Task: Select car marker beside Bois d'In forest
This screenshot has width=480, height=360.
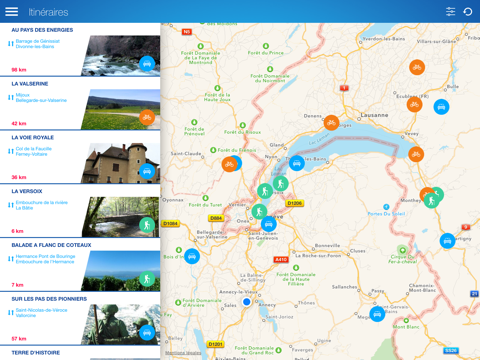Action: coord(192,256)
